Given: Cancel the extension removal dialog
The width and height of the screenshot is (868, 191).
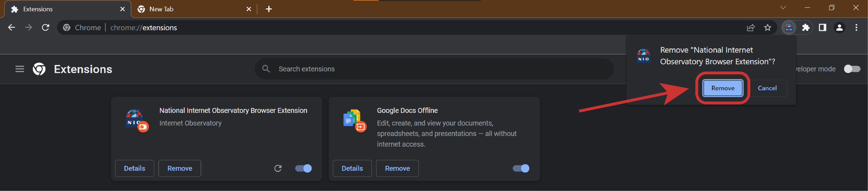Looking at the screenshot, I should 767,88.
